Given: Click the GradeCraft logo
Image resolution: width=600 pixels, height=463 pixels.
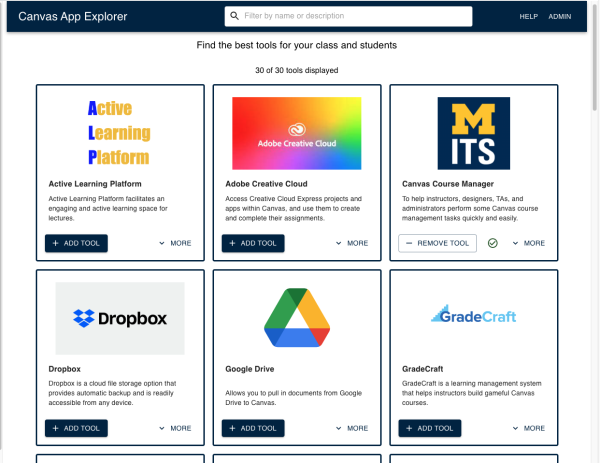Looking at the screenshot, I should [474, 314].
